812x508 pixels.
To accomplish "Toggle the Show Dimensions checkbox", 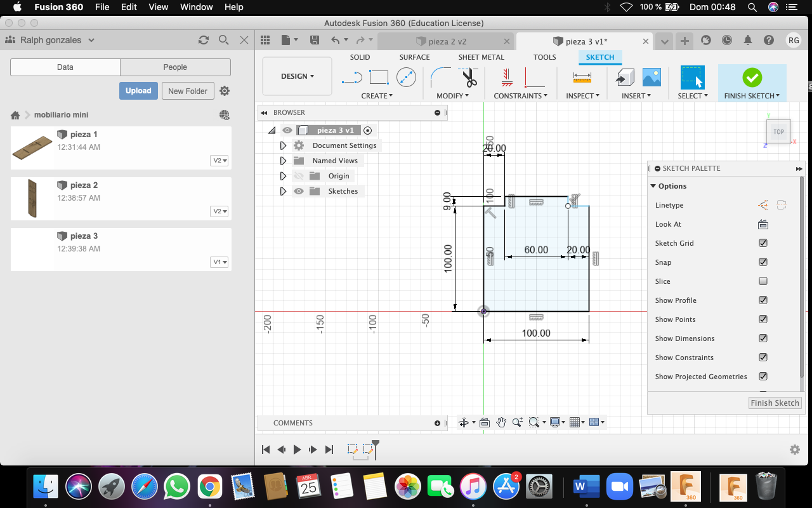I will coord(763,338).
